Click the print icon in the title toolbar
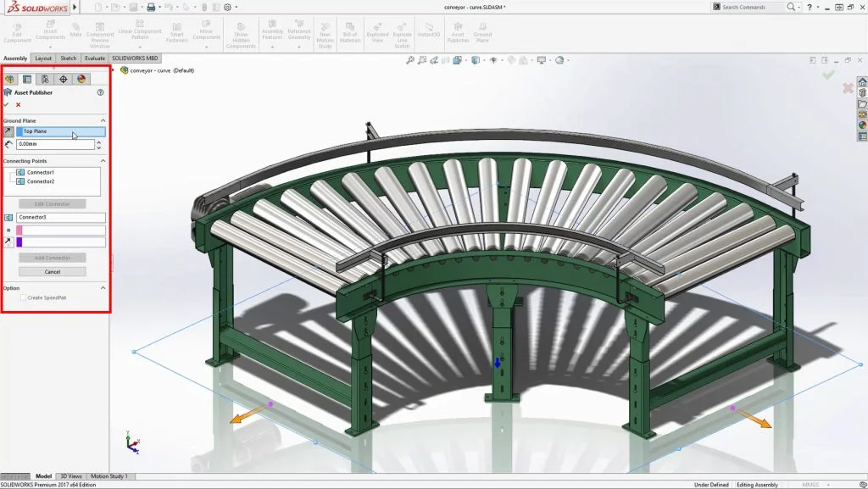The height and width of the screenshot is (489, 868). (151, 7)
